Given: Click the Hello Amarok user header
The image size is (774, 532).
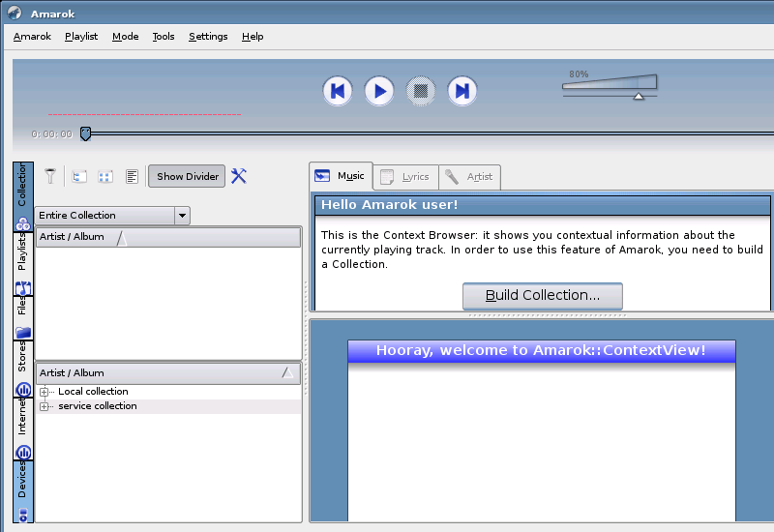Looking at the screenshot, I should pyautogui.click(x=543, y=205).
